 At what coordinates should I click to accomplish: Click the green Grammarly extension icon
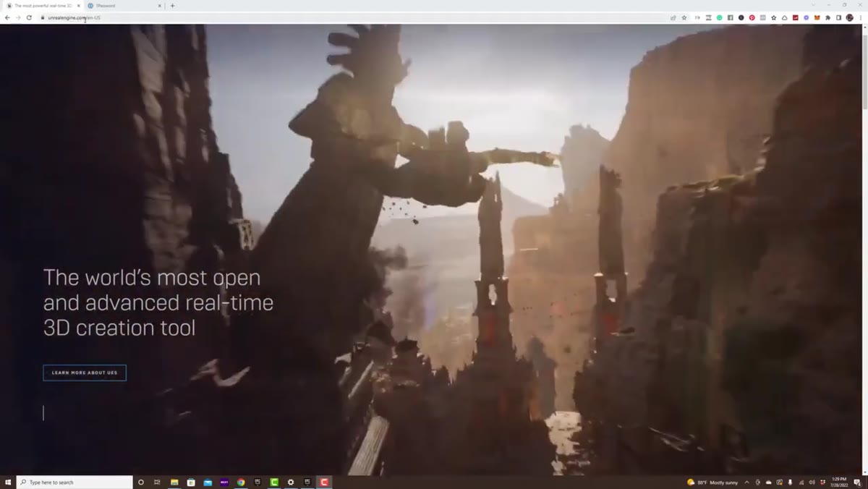click(x=720, y=17)
